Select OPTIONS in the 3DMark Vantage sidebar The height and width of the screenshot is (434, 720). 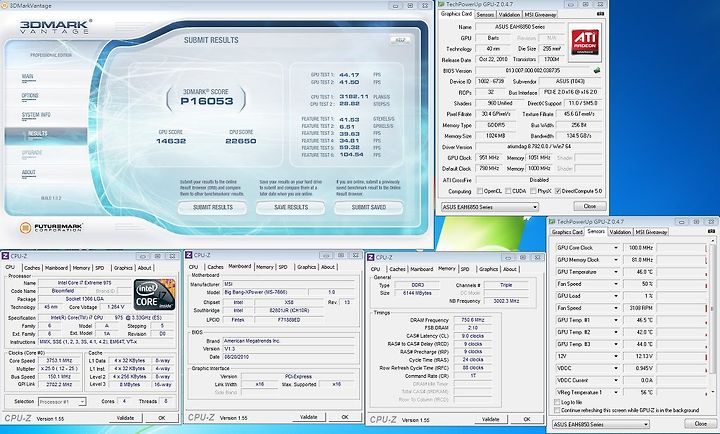coord(30,96)
